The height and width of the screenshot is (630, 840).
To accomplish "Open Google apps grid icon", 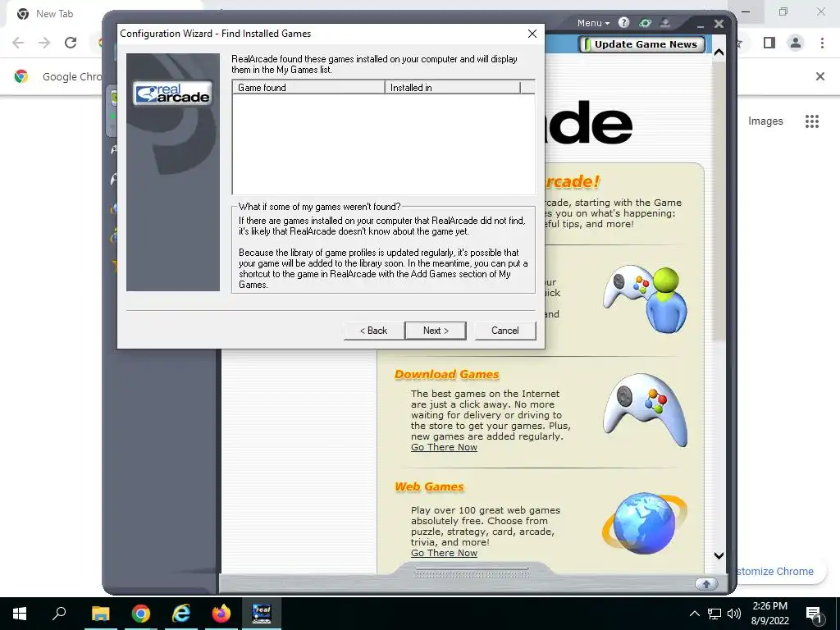I will click(812, 121).
